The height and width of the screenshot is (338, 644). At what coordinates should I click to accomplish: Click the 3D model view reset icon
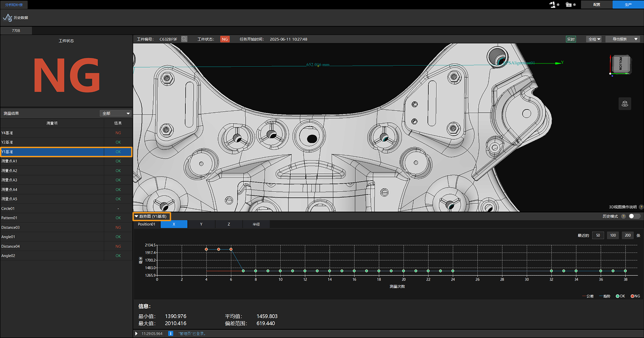[625, 103]
